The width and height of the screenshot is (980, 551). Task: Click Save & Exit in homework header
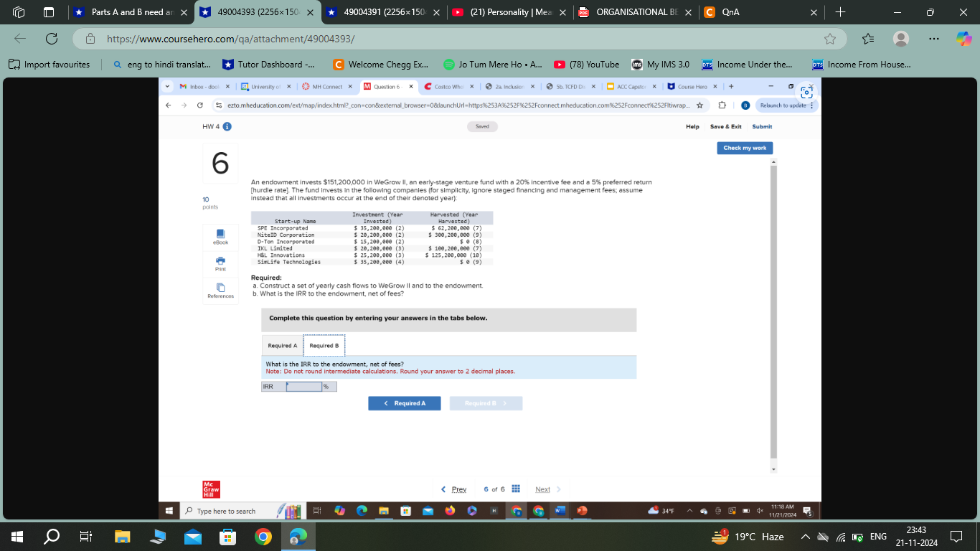(725, 126)
